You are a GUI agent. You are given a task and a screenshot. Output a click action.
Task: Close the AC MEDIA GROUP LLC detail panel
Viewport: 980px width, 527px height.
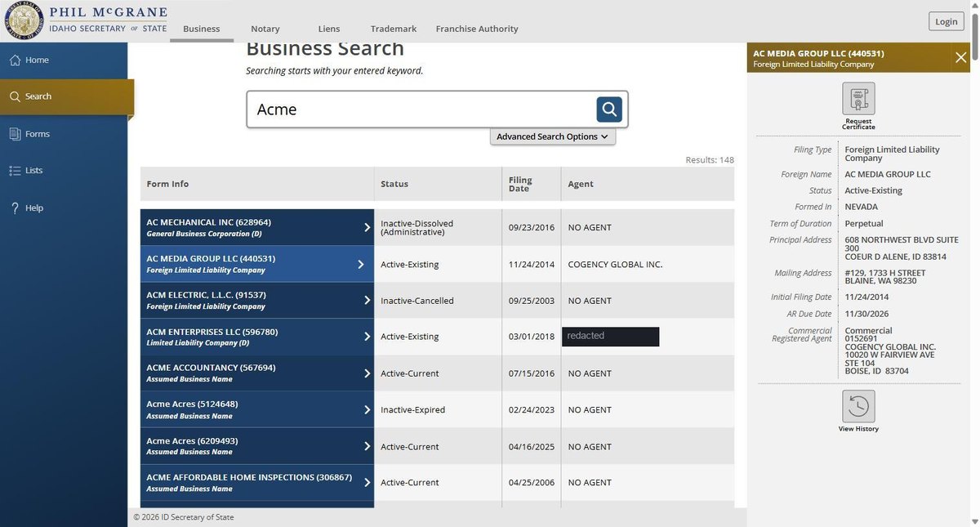click(960, 57)
